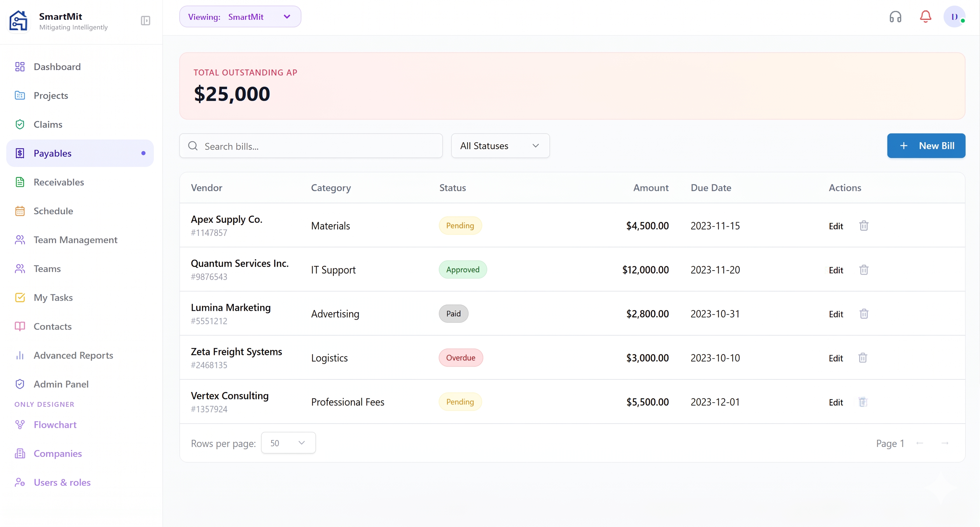Select the bill number #2468135
The width and height of the screenshot is (980, 527).
click(x=209, y=365)
